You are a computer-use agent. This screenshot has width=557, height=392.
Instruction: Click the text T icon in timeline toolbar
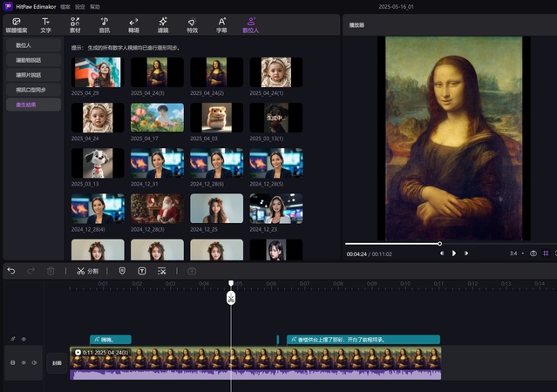coord(142,271)
